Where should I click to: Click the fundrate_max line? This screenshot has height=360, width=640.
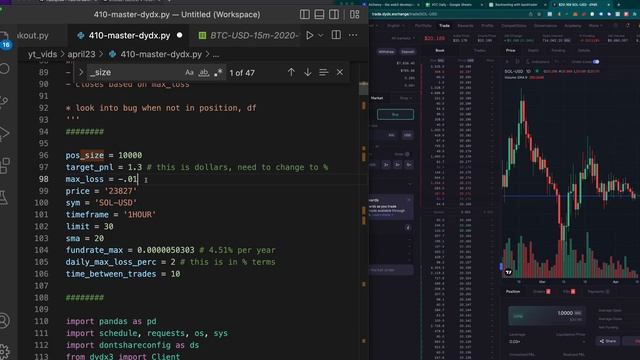click(x=171, y=250)
